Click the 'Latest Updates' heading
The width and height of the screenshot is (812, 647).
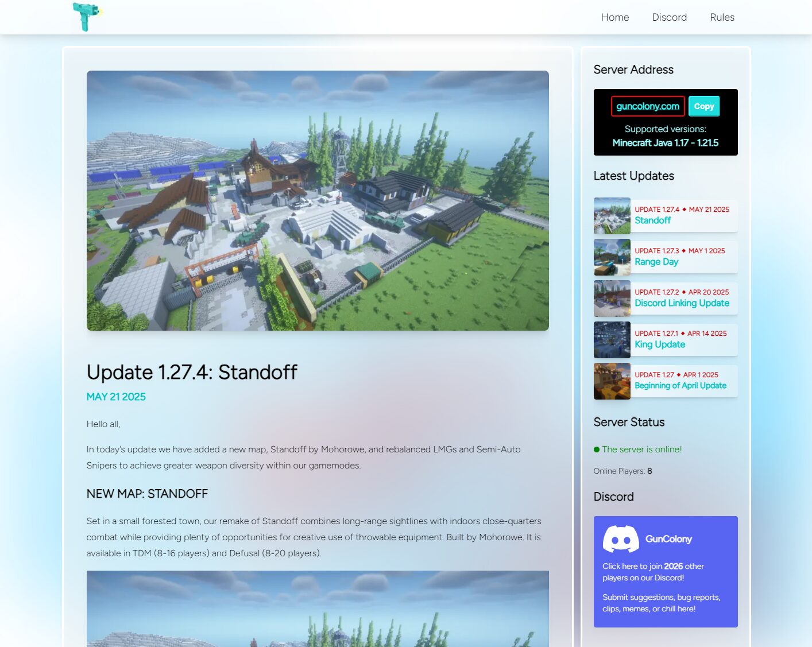tap(633, 176)
